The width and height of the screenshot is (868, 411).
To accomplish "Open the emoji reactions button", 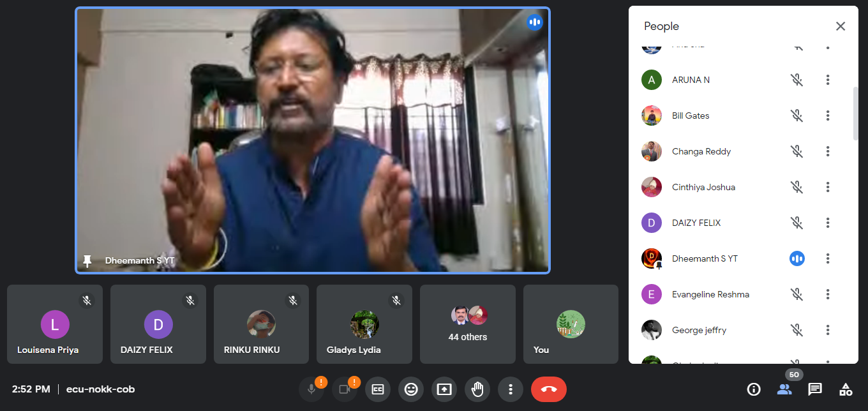I will pyautogui.click(x=411, y=389).
